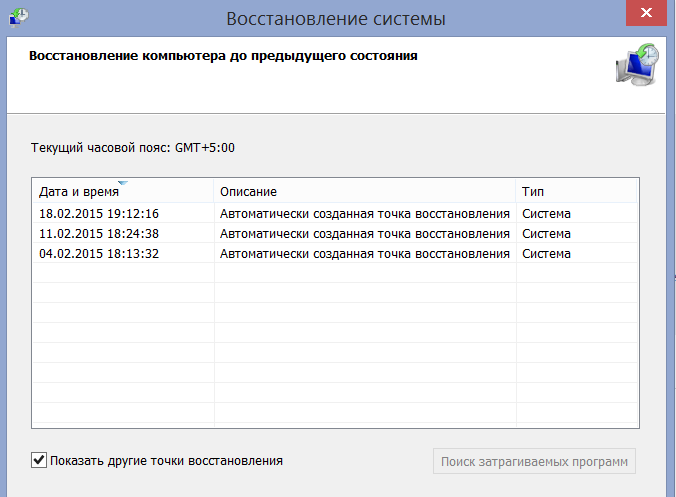This screenshot has width=676, height=497.
Task: Click Поиск затрагиваемых программ button
Action: pos(534,461)
